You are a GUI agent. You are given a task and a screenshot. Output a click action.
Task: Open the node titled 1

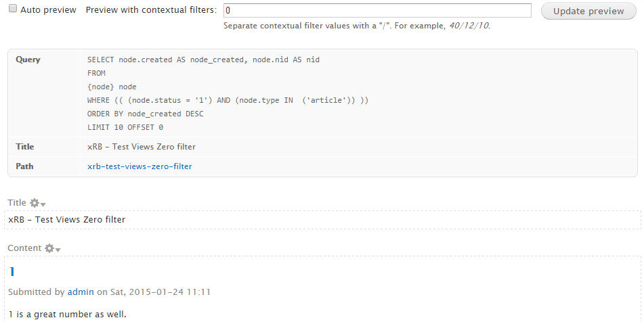[12, 271]
